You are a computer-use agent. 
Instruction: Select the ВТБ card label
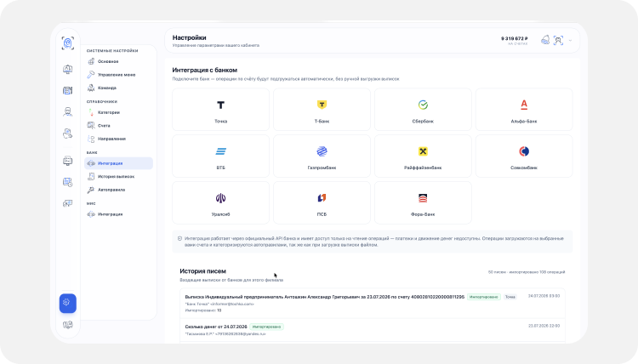point(220,168)
